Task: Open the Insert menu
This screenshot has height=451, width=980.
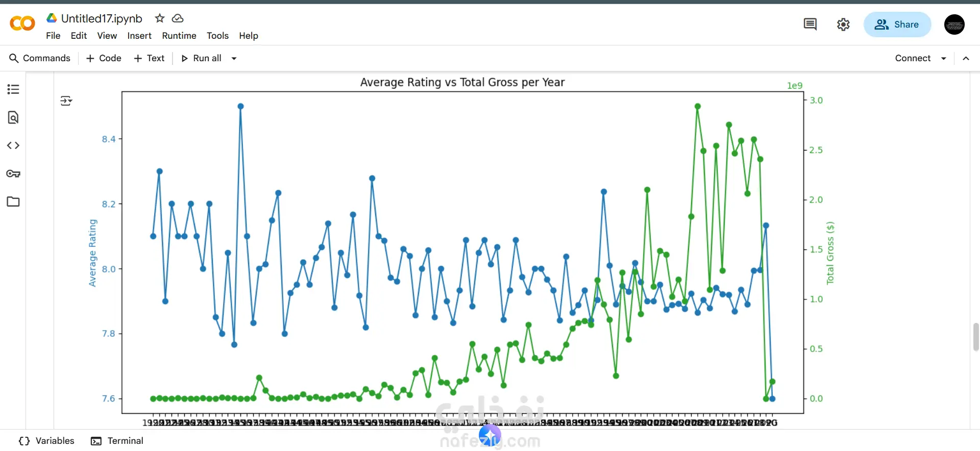Action: point(139,36)
